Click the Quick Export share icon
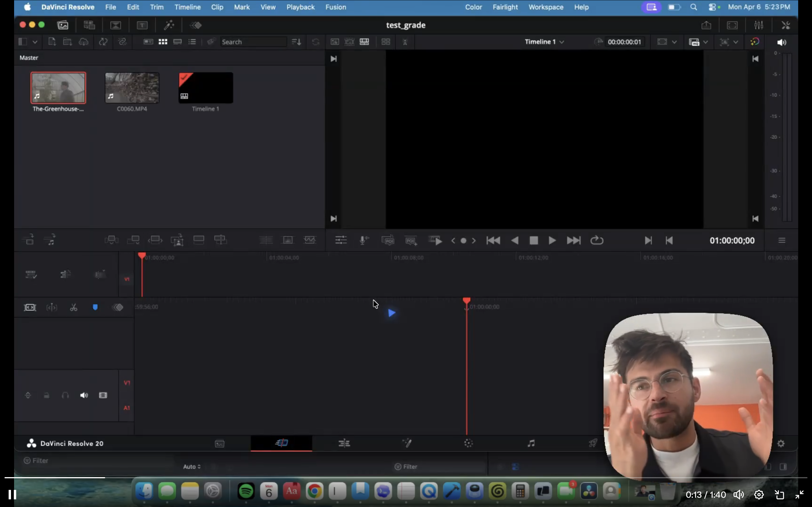812x507 pixels. click(x=706, y=25)
